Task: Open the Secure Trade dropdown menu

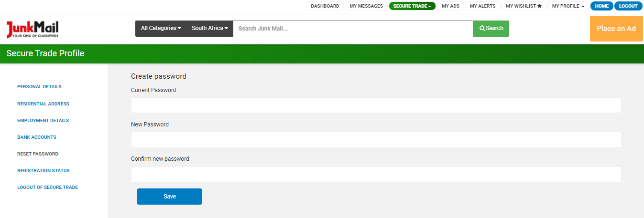Action: 412,6
